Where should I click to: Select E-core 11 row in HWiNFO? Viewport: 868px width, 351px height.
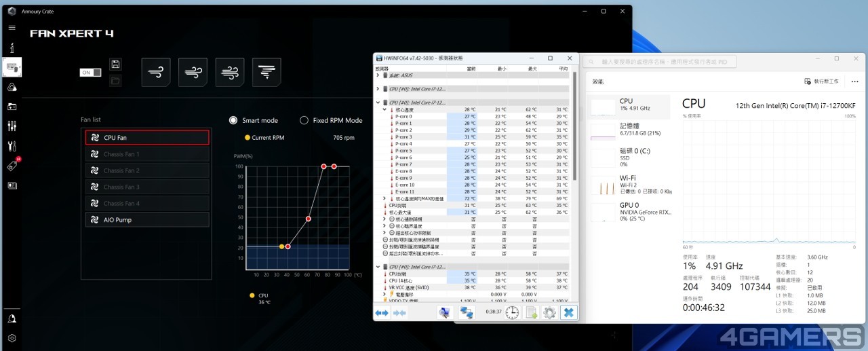click(x=473, y=191)
